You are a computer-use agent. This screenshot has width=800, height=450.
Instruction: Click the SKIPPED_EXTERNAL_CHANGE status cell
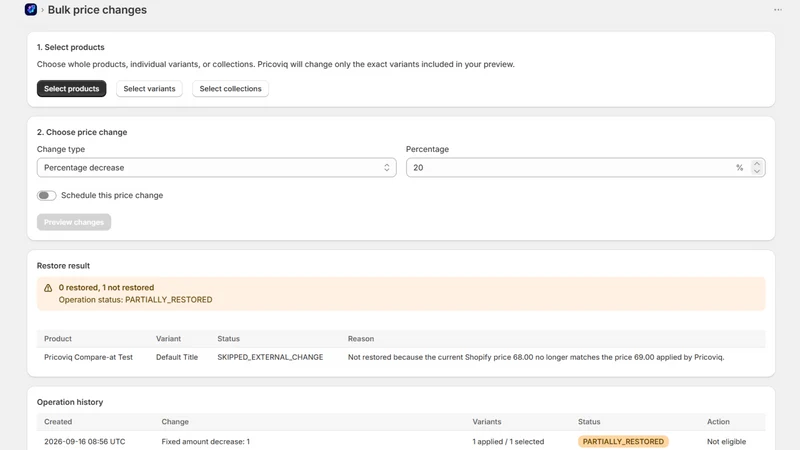[x=270, y=357]
